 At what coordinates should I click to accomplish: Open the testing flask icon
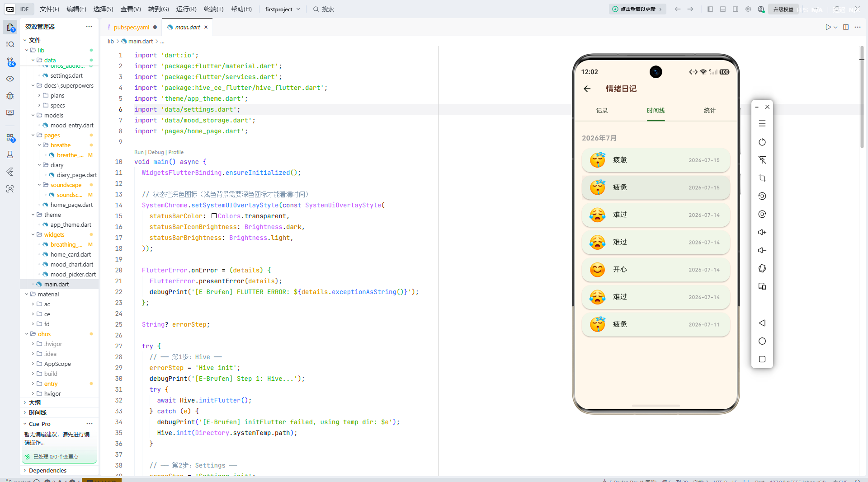point(10,154)
